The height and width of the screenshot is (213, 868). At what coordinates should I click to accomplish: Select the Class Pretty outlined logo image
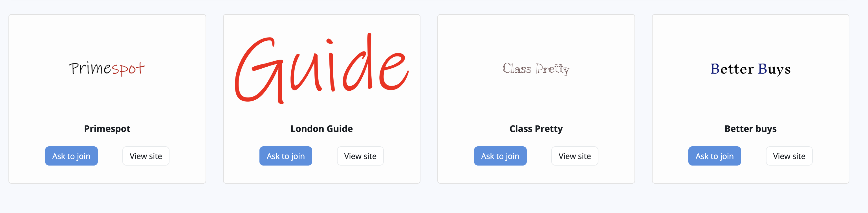536,69
